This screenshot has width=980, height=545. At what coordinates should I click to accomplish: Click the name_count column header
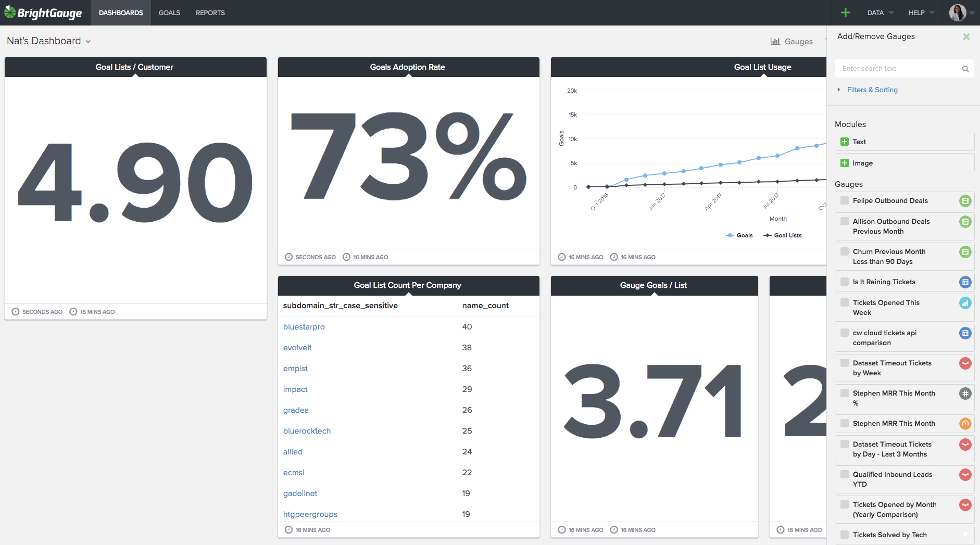(x=485, y=306)
